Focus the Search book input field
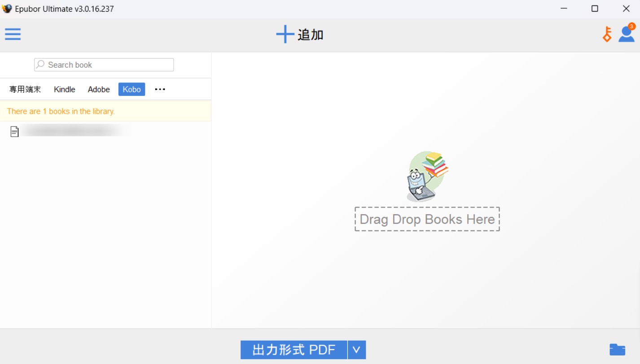This screenshot has height=364, width=640. (x=104, y=65)
